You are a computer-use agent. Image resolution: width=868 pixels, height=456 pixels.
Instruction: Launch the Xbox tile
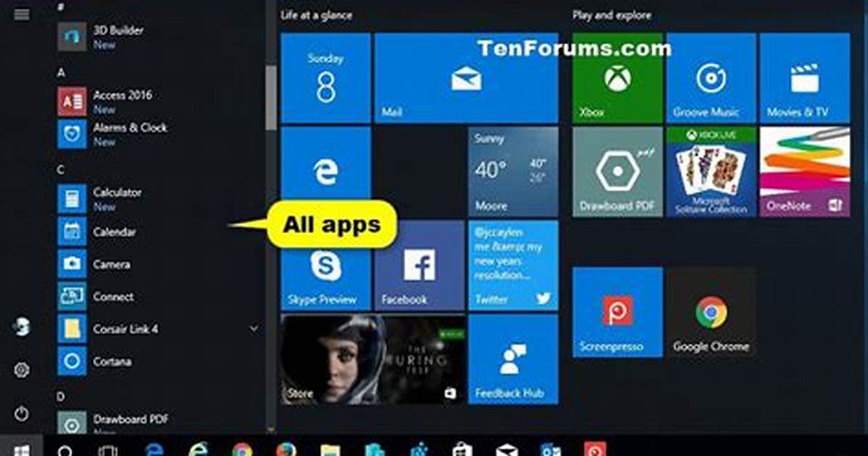click(x=617, y=78)
